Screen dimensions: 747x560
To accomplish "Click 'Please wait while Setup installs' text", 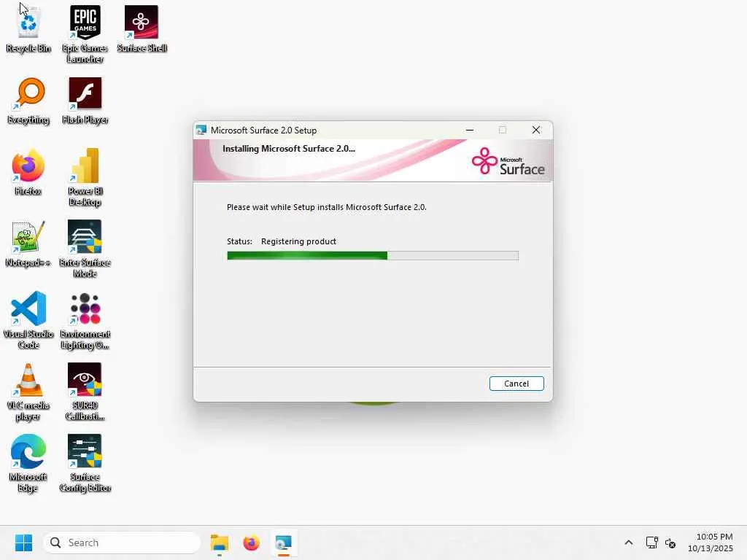I will 327,207.
